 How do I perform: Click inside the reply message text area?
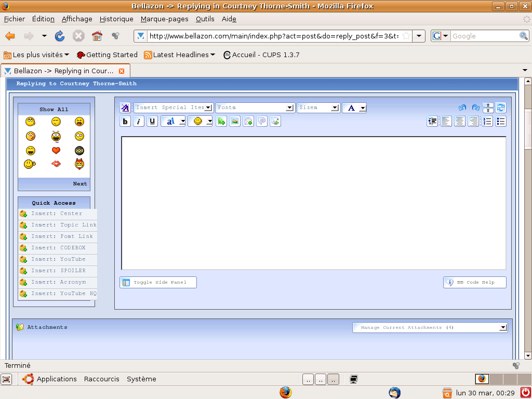313,203
